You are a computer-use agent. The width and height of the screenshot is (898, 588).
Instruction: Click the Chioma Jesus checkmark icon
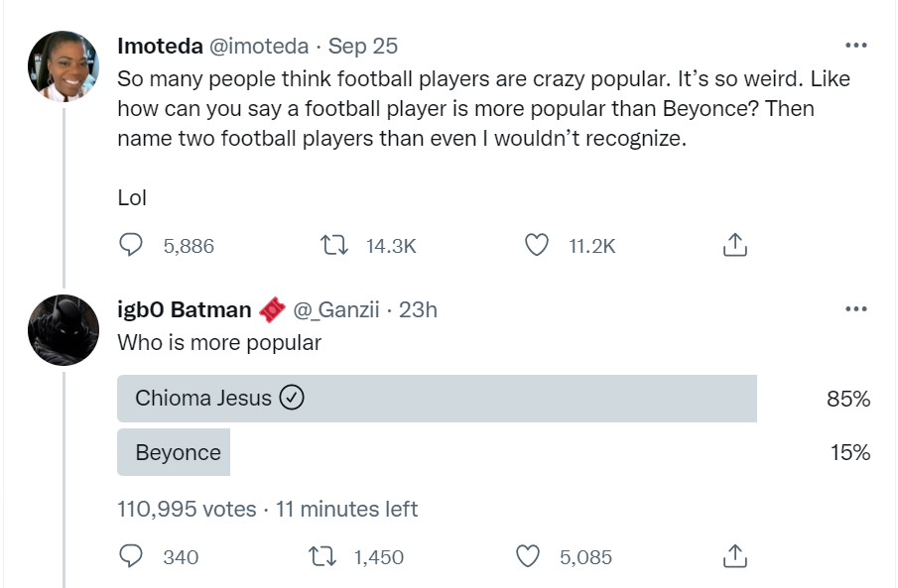coord(292,398)
